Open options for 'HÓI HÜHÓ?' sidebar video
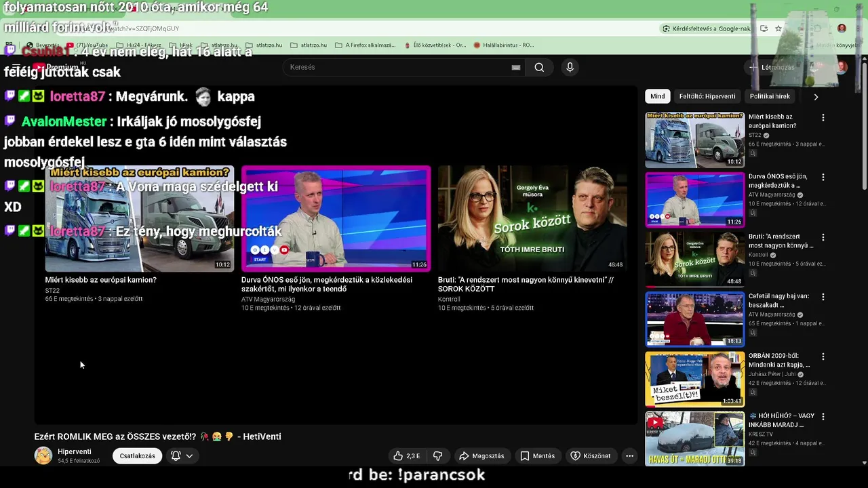The image size is (868, 488). (823, 416)
